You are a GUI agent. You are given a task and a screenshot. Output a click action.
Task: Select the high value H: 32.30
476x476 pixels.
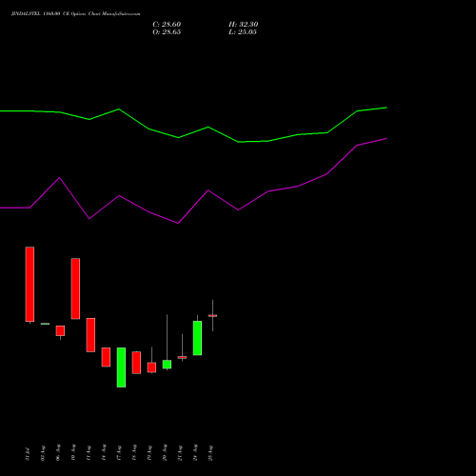(x=243, y=25)
